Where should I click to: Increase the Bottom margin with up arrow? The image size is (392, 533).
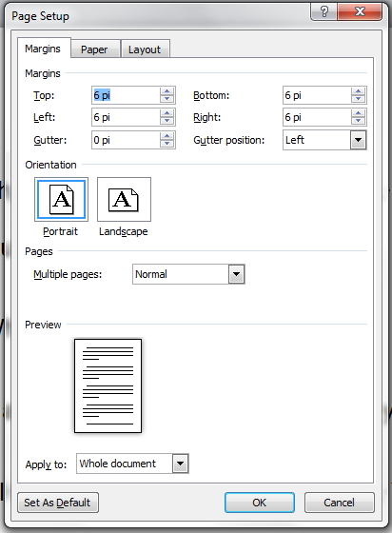(358, 91)
